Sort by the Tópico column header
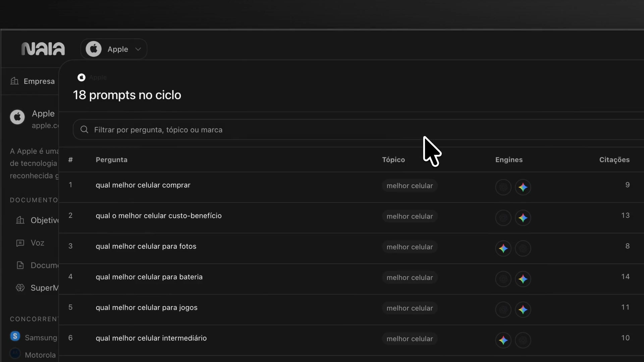The image size is (644, 362). (393, 160)
